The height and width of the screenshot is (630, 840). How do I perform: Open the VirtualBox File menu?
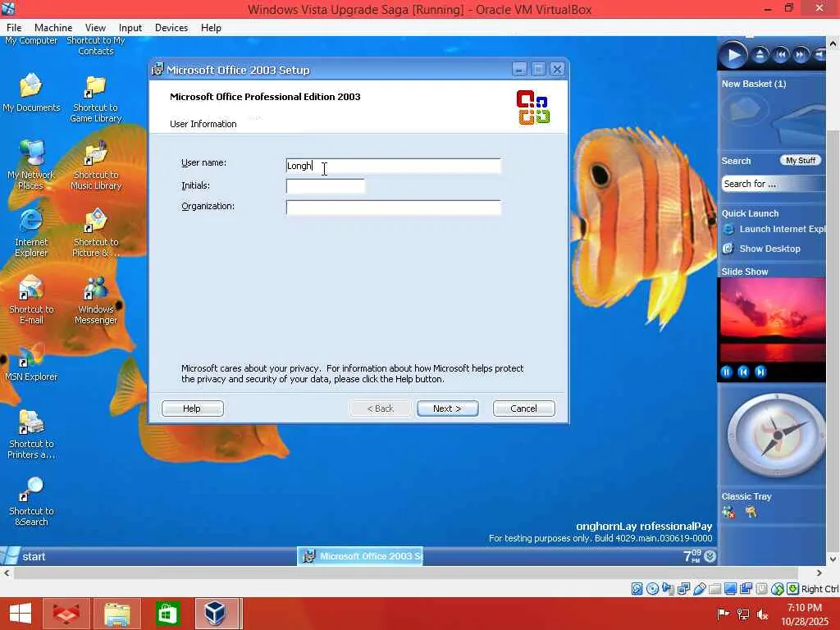coord(14,28)
